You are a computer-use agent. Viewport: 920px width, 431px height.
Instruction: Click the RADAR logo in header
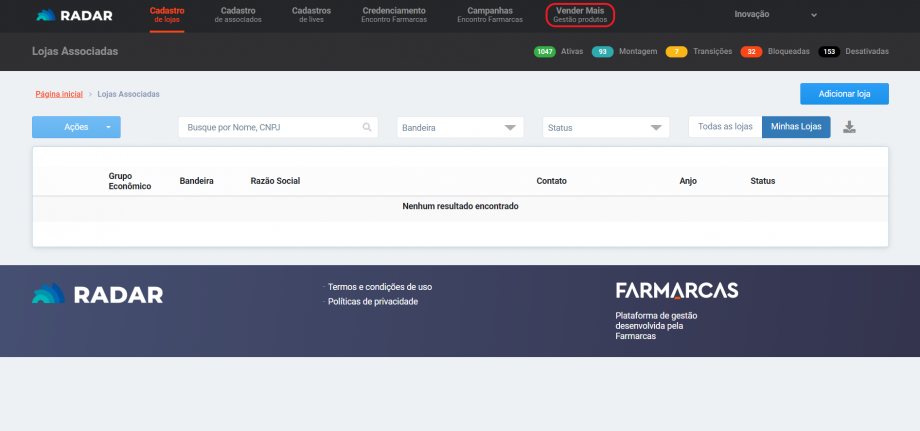click(75, 16)
